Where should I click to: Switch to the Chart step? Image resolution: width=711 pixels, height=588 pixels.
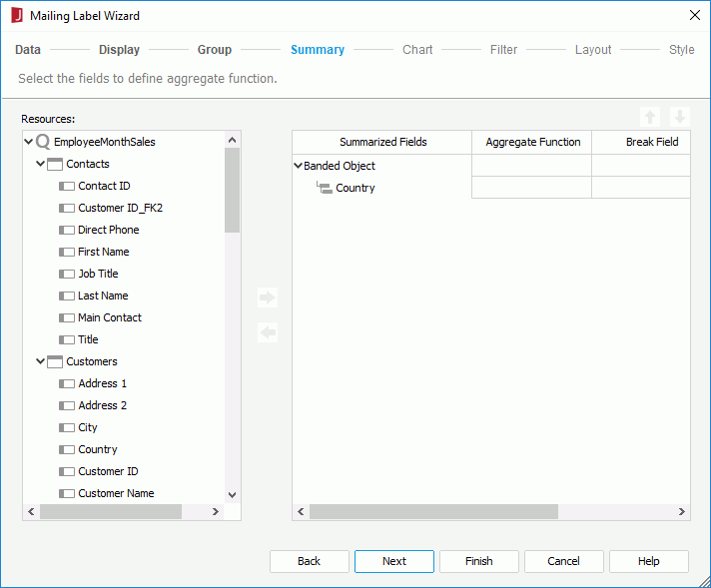click(417, 50)
